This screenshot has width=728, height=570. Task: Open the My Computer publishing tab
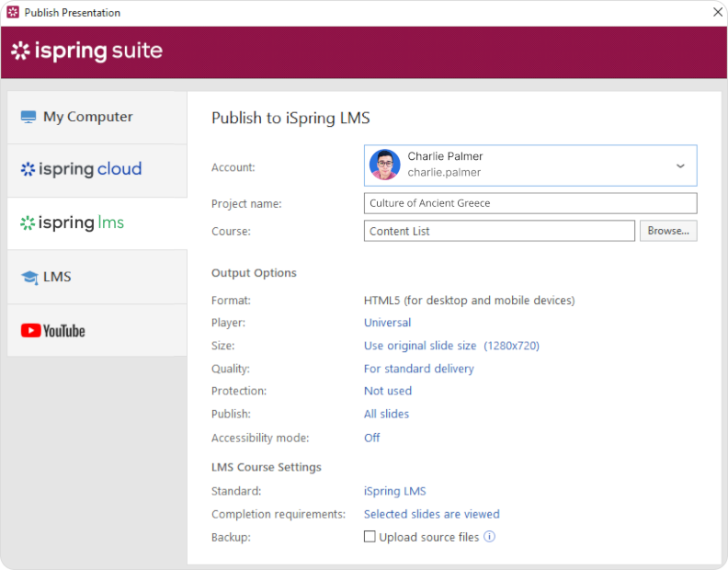pyautogui.click(x=97, y=117)
